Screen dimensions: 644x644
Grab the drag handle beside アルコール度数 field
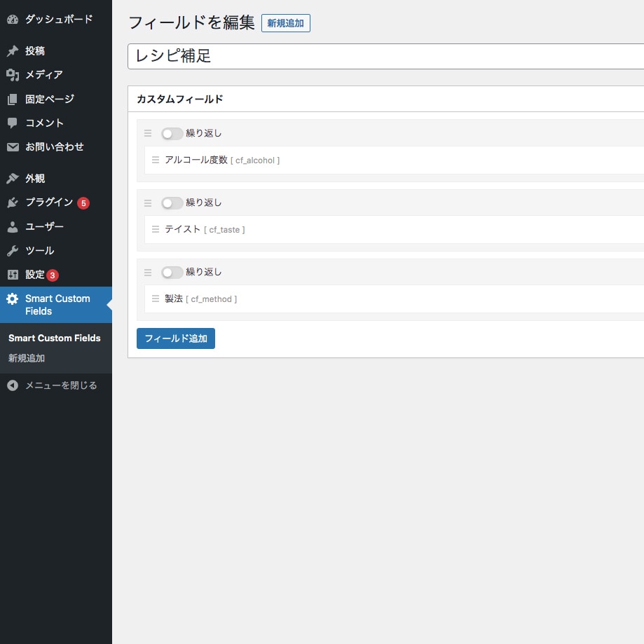[x=156, y=160]
